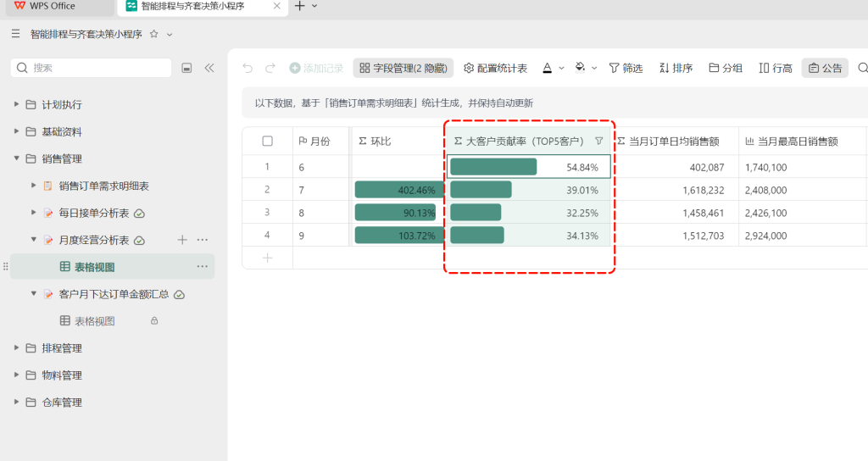Expand the 物料管理 folder
The width and height of the screenshot is (868, 461).
pos(17,375)
